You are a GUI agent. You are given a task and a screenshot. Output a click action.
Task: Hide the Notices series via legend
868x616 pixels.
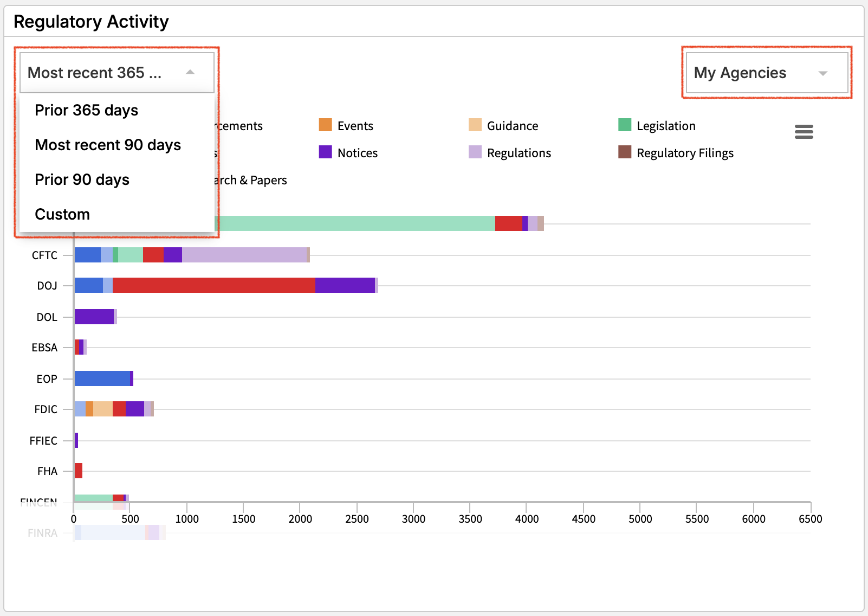357,153
